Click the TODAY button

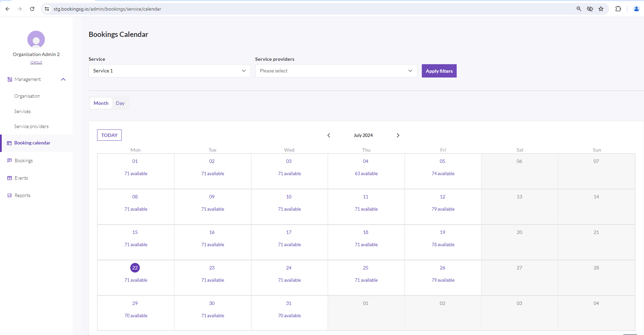[x=109, y=135]
